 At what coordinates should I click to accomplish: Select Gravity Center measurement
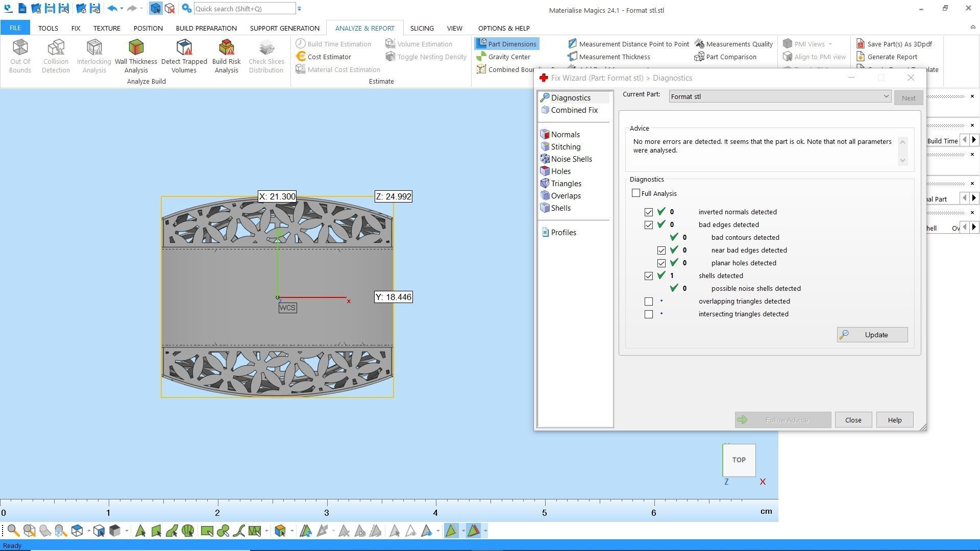(x=508, y=57)
